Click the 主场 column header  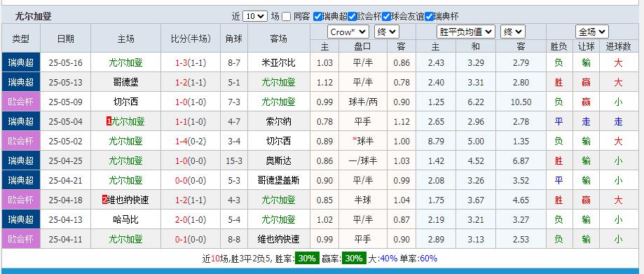tap(125, 39)
